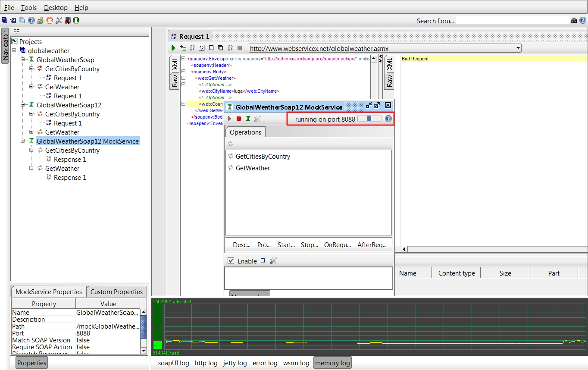Click the add to test case icon
Viewport: 588px width, 370px height.
pos(183,48)
